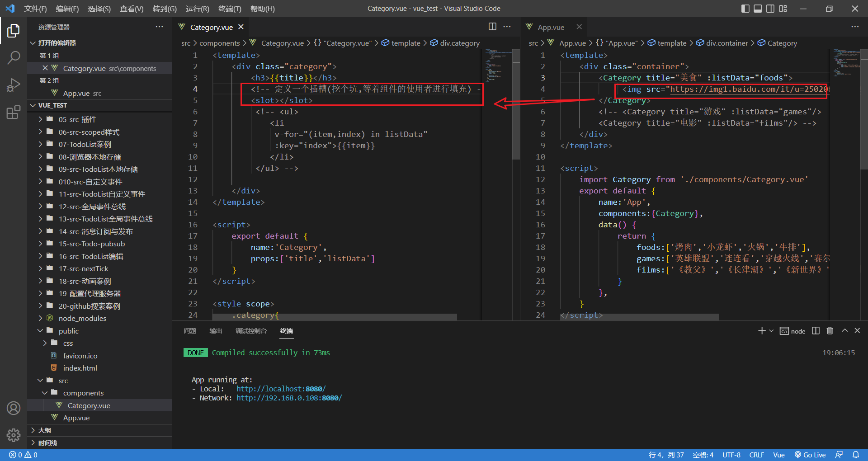
Task: Select index.html in the explorer
Action: (80, 368)
